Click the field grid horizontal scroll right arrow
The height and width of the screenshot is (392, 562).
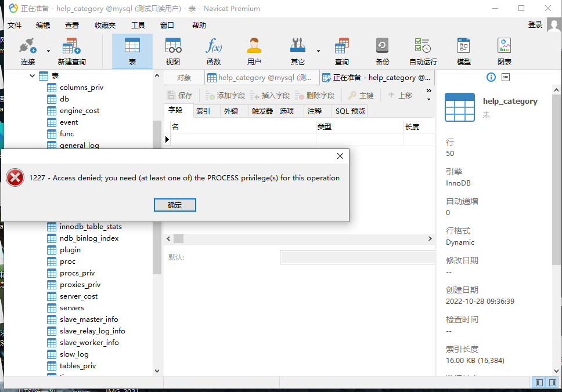pos(430,238)
